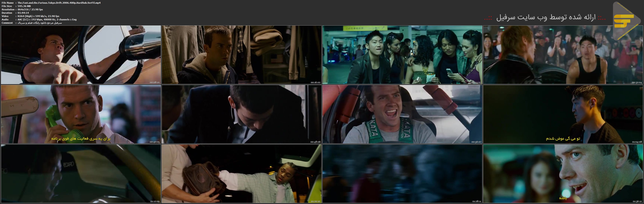Select the blurry motion thumbnail 01:28:11

click(x=402, y=173)
